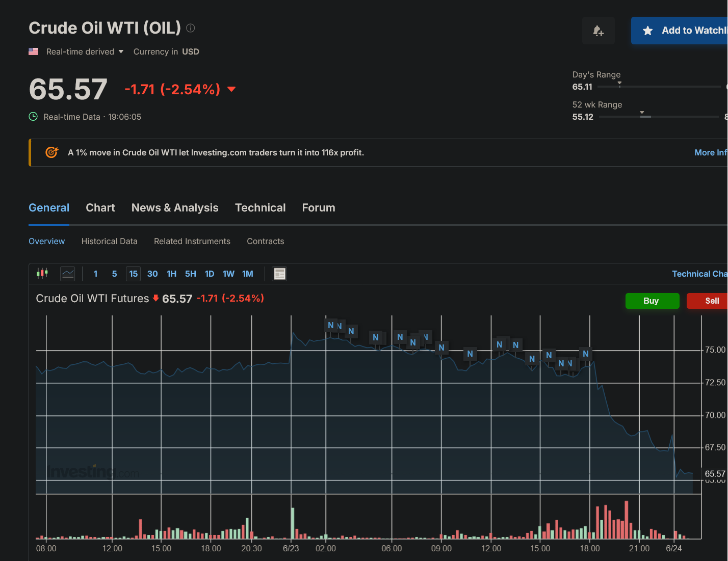Open the News & Analysis tab
Viewport: 728px width, 561px height.
pos(175,208)
